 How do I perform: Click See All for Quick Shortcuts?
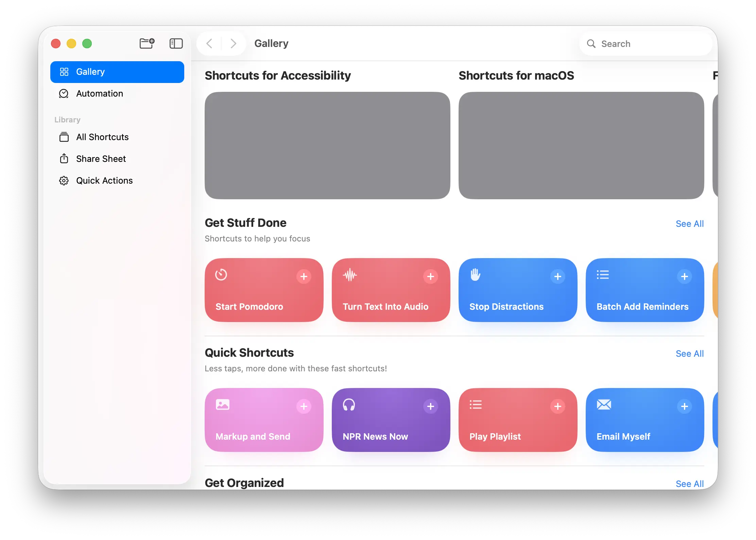click(x=690, y=354)
